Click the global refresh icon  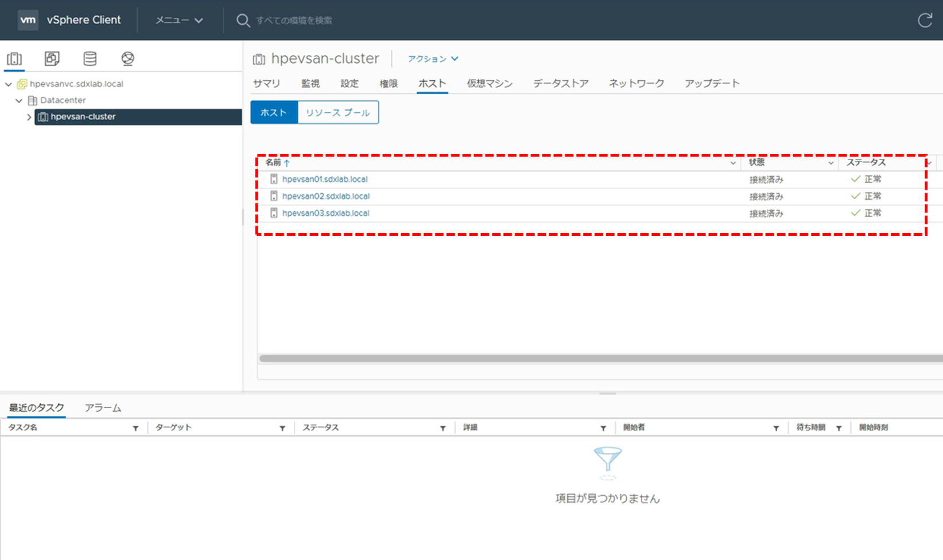(925, 20)
